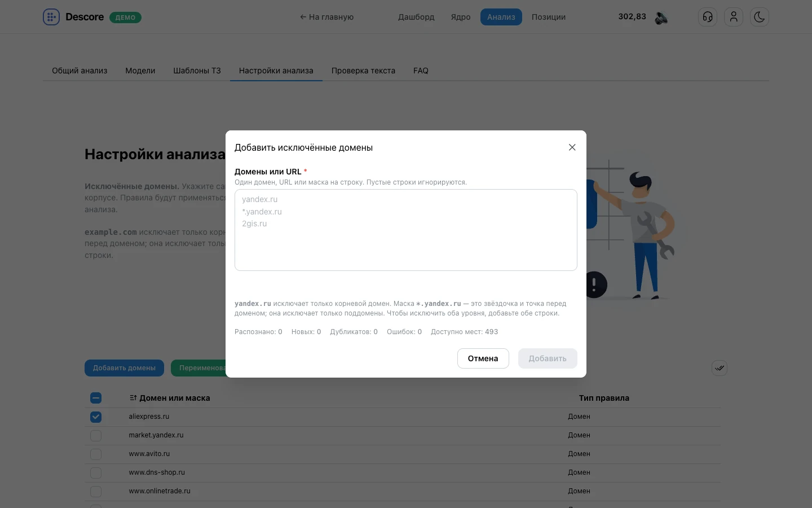This screenshot has width=812, height=508.
Task: Click the market.yandex.ru domain cell
Action: coord(156,435)
